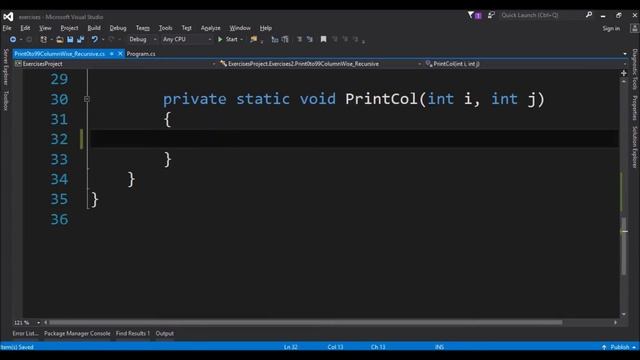Place cursor on empty code line 32
This screenshot has width=640, height=360.
click(x=354, y=139)
